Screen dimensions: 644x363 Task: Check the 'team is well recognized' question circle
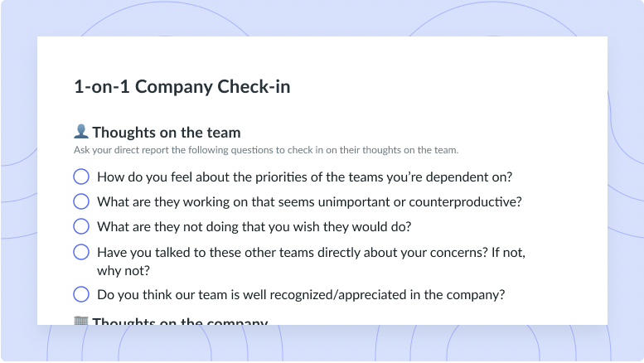coord(81,294)
